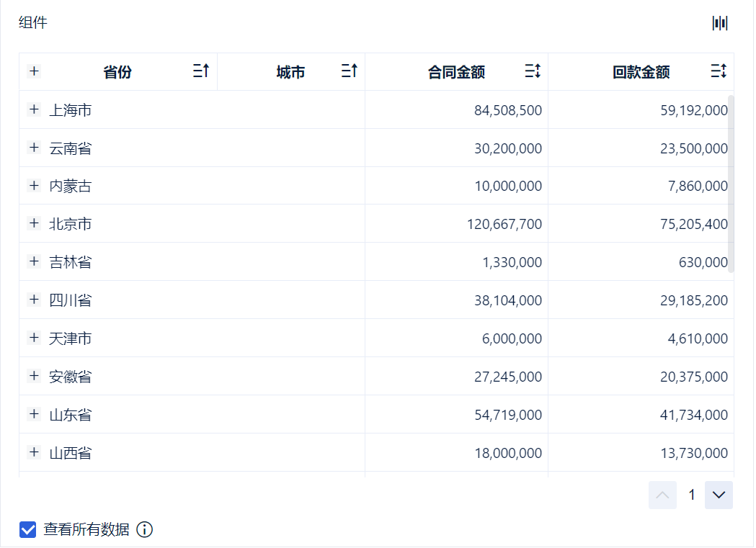The width and height of the screenshot is (756, 548).
Task: Click the 合同金额 column header label
Action: 456,72
